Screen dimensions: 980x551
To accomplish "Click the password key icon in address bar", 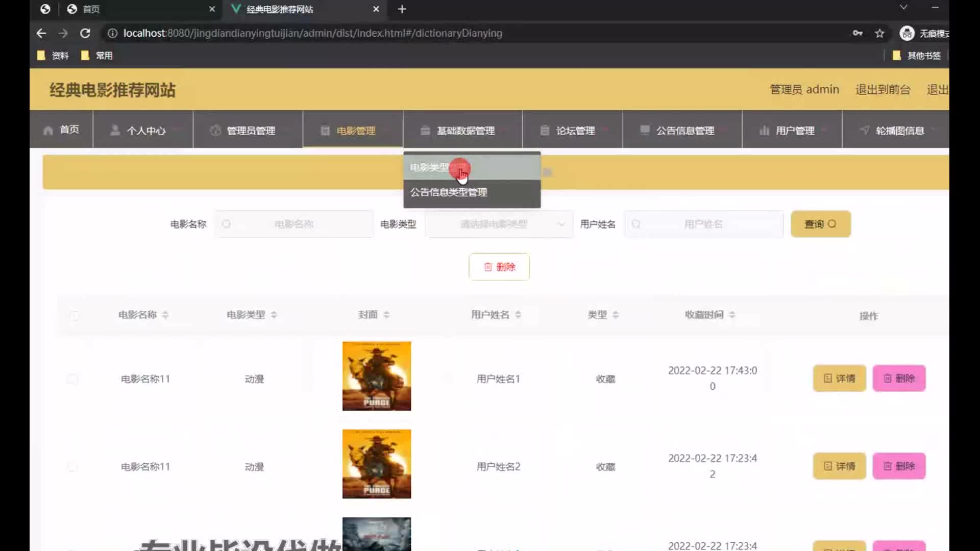I will [x=857, y=33].
